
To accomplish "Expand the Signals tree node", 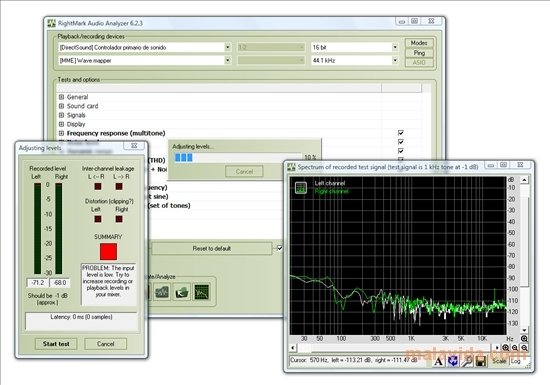I will tap(61, 115).
